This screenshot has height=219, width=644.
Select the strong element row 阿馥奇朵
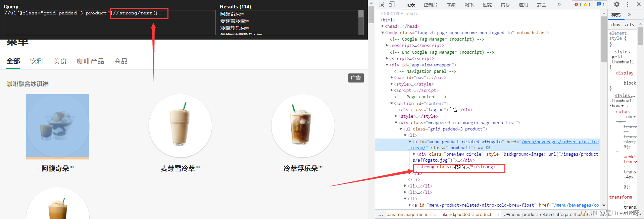point(456,167)
